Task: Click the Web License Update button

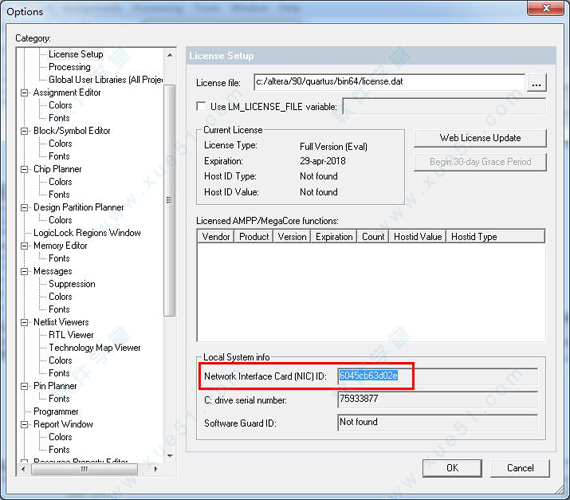Action: coord(480,138)
